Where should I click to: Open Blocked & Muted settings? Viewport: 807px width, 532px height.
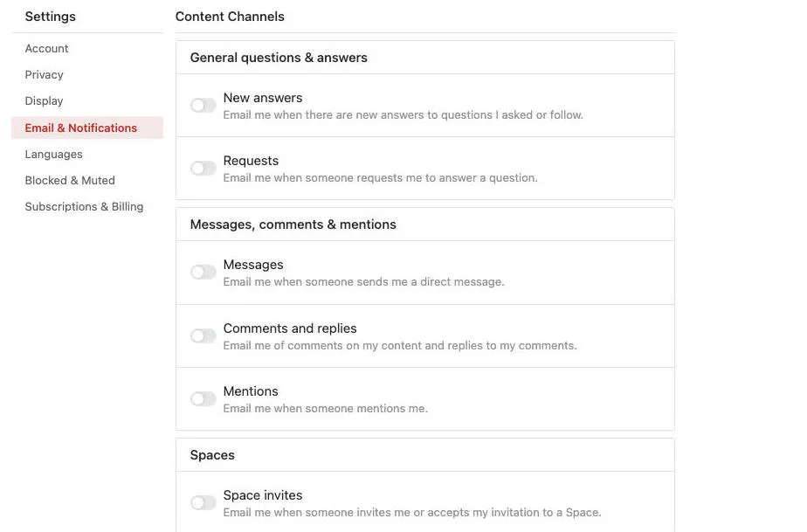[70, 181]
